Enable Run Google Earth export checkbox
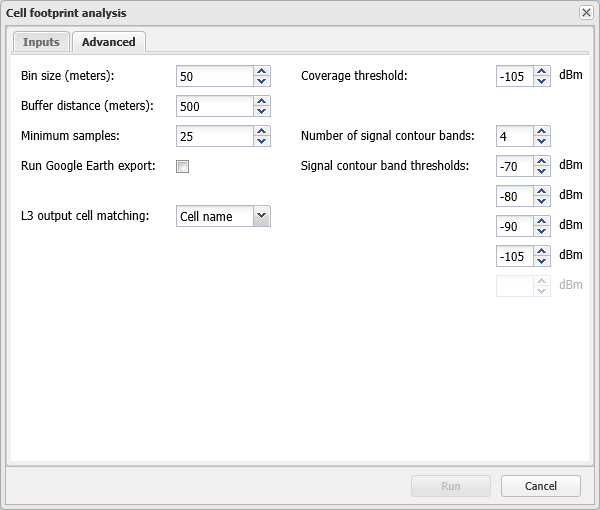 (x=183, y=167)
